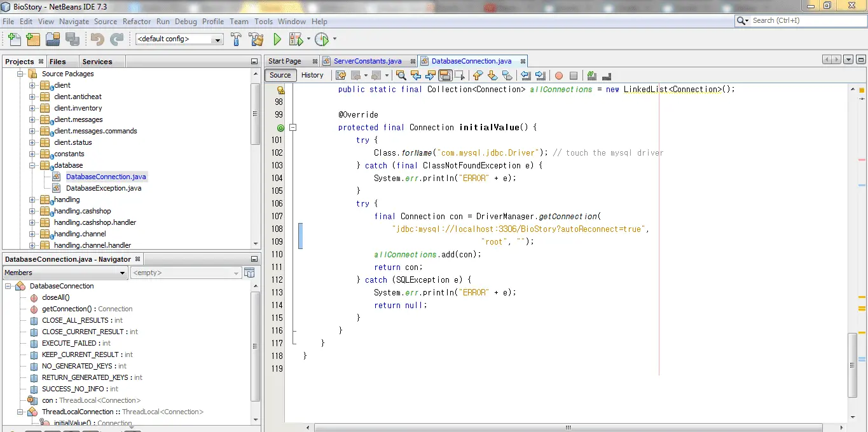Open the Start Page tab
The width and height of the screenshot is (868, 432).
click(x=284, y=61)
